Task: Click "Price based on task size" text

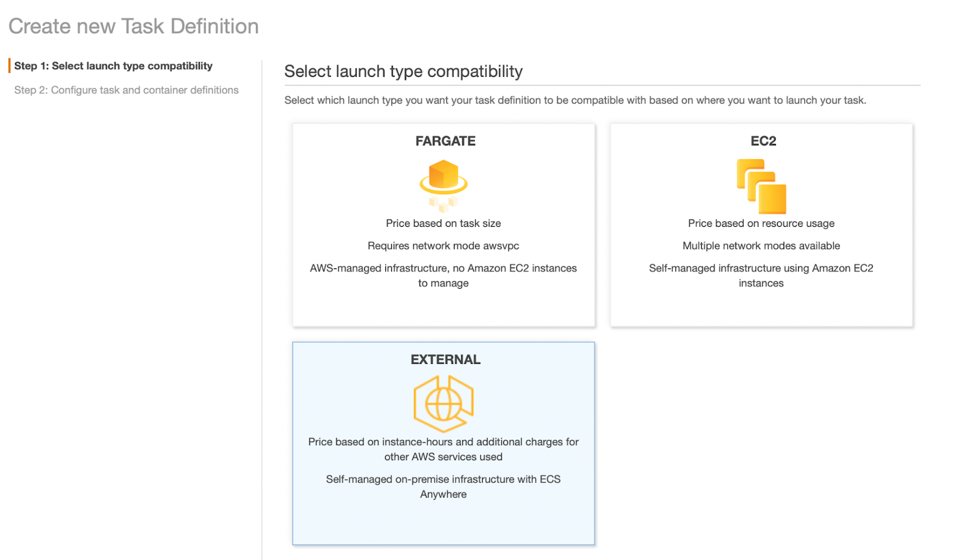Action: [444, 224]
